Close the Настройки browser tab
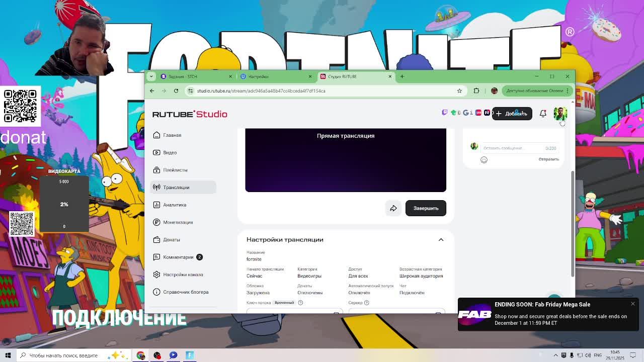This screenshot has width=644, height=362. 310,76
